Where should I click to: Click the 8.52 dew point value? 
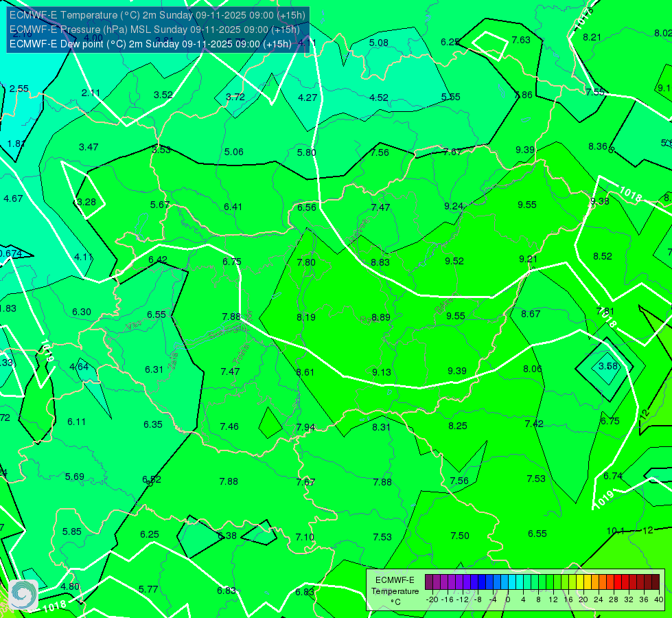tap(603, 256)
